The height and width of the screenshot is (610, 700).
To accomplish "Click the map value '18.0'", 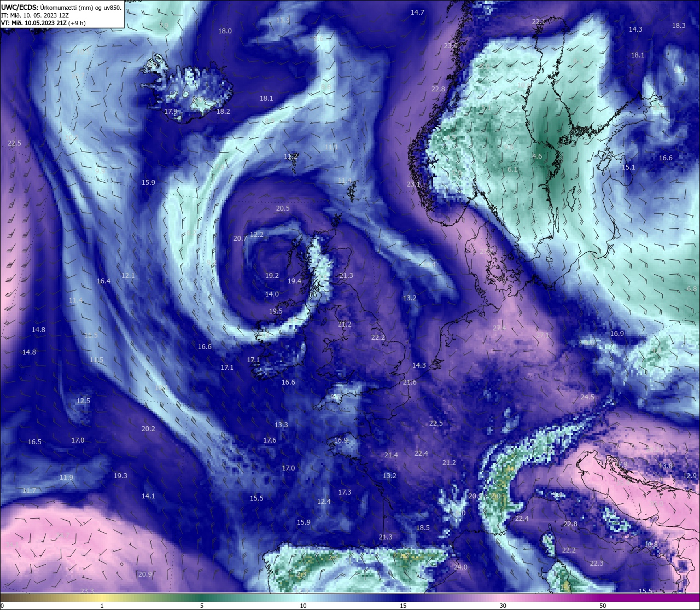I will [225, 31].
